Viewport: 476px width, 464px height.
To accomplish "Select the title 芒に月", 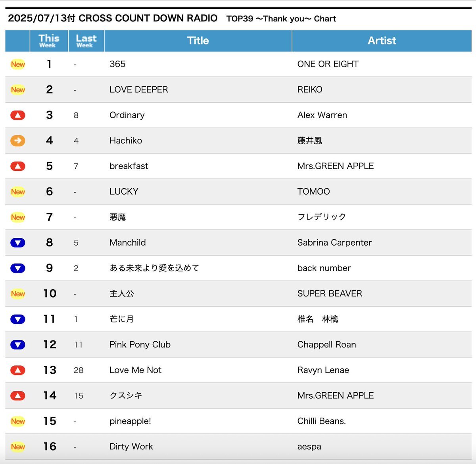I will click(x=122, y=319).
